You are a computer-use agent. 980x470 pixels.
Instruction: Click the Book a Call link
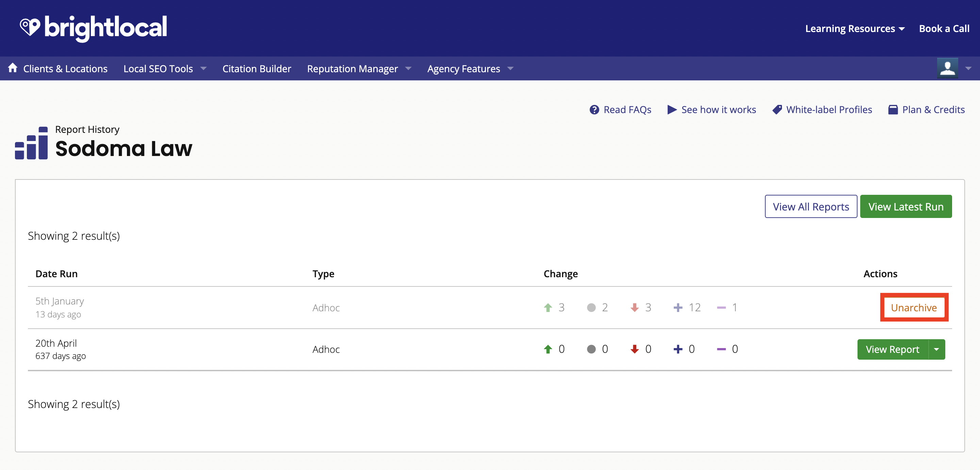[944, 29]
